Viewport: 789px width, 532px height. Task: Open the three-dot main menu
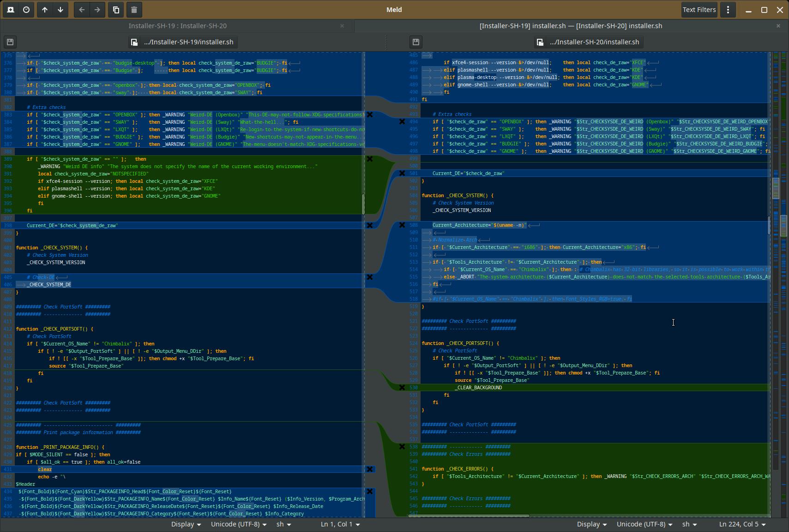click(728, 10)
